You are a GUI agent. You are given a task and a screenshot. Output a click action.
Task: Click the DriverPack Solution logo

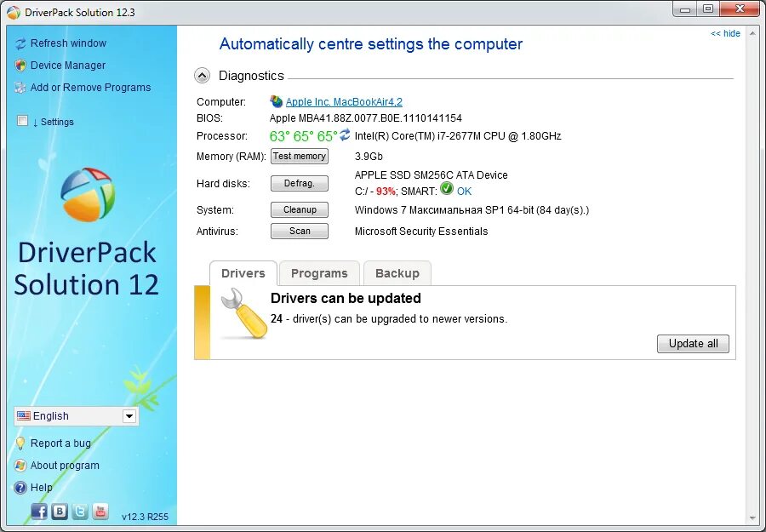pos(88,194)
